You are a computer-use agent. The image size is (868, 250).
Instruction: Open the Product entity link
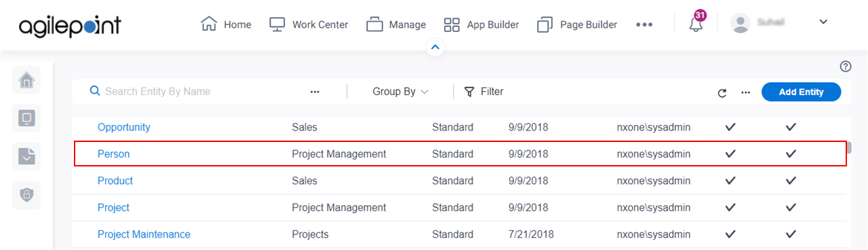pyautogui.click(x=115, y=181)
